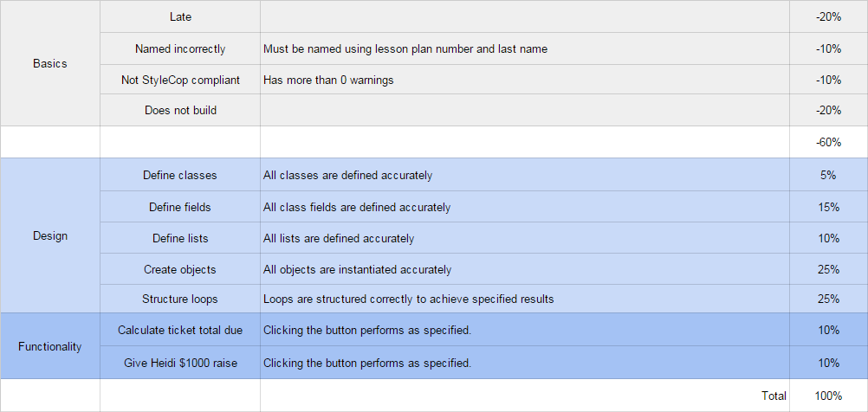Image resolution: width=868 pixels, height=412 pixels.
Task: Click the Calculate ticket total due cell
Action: (x=180, y=330)
